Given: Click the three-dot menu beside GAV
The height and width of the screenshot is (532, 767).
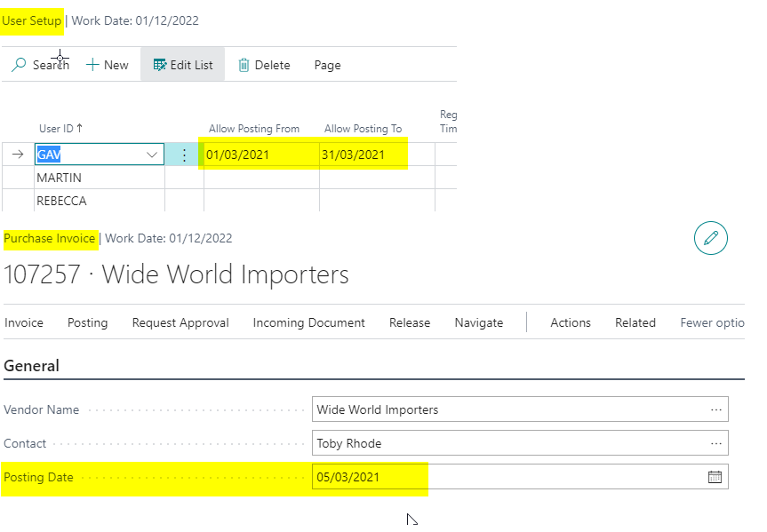Looking at the screenshot, I should [184, 155].
